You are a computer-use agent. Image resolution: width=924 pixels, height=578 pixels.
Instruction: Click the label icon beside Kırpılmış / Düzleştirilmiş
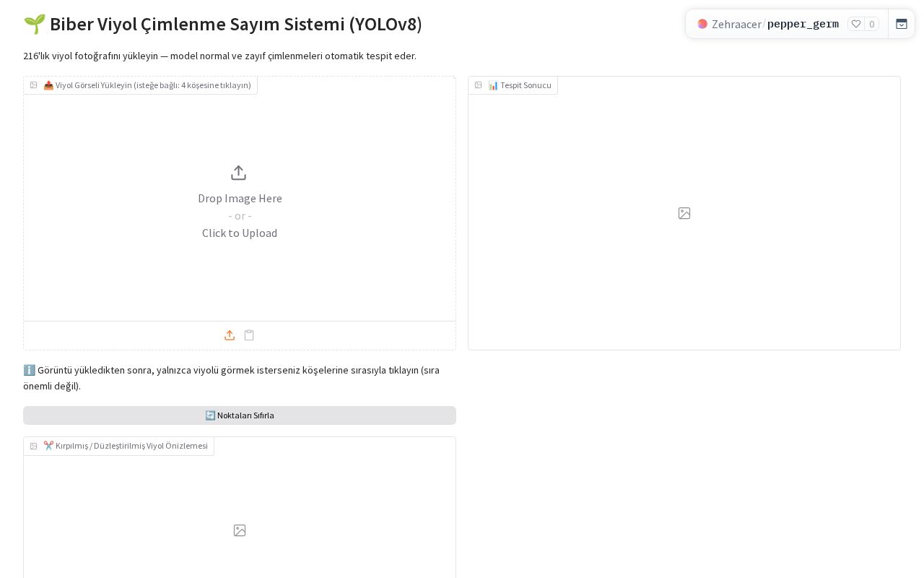(x=33, y=446)
